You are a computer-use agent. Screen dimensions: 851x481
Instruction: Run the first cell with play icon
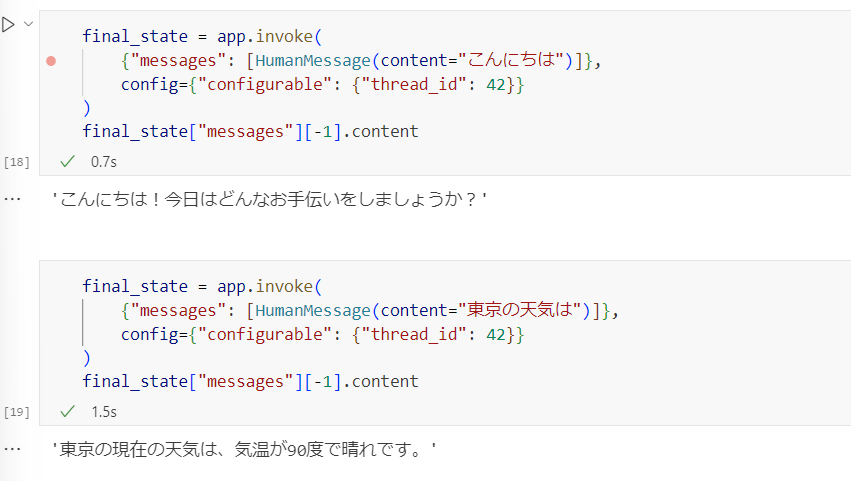coord(8,24)
